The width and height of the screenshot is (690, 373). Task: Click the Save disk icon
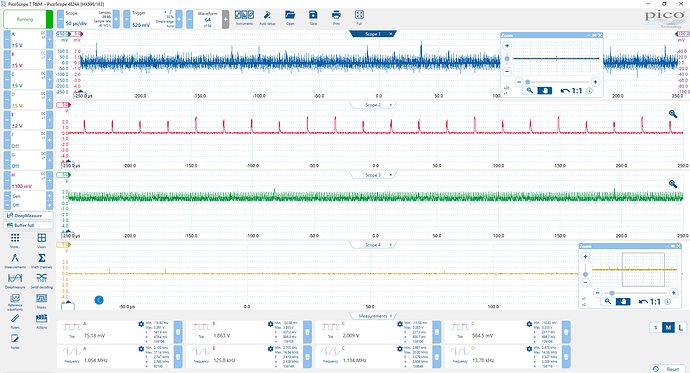[313, 15]
